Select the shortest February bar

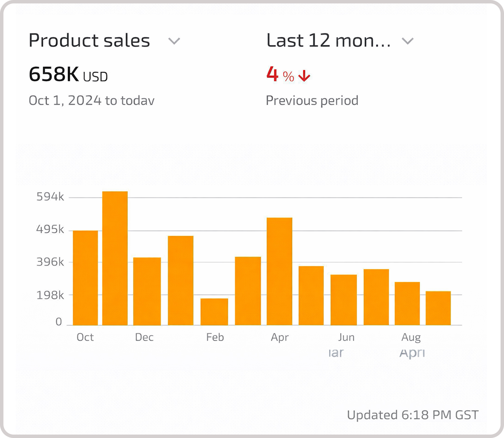214,312
